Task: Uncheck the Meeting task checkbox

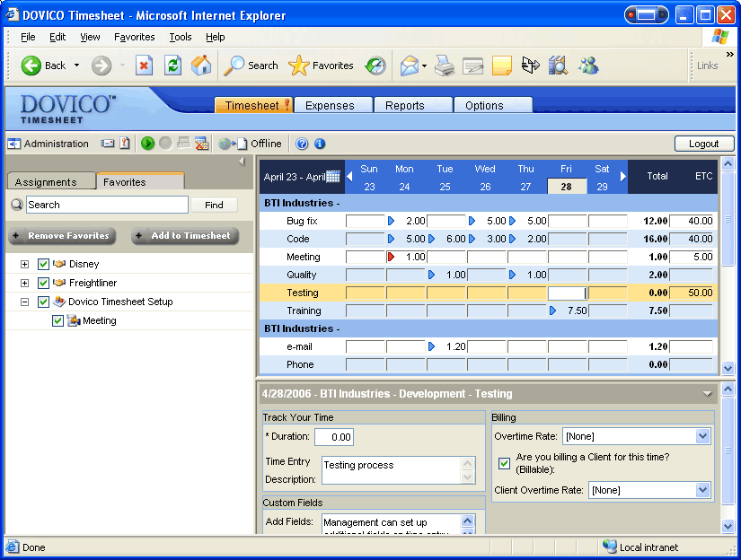Action: point(57,320)
